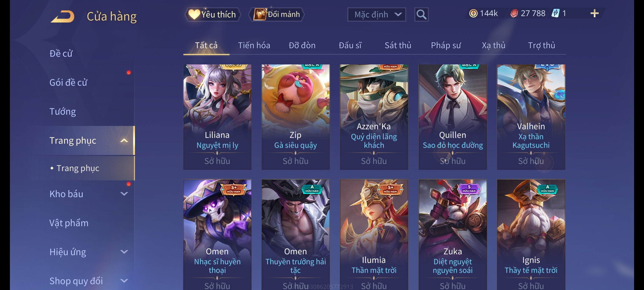Collapse the Trang phục sidebar section

pos(124,140)
